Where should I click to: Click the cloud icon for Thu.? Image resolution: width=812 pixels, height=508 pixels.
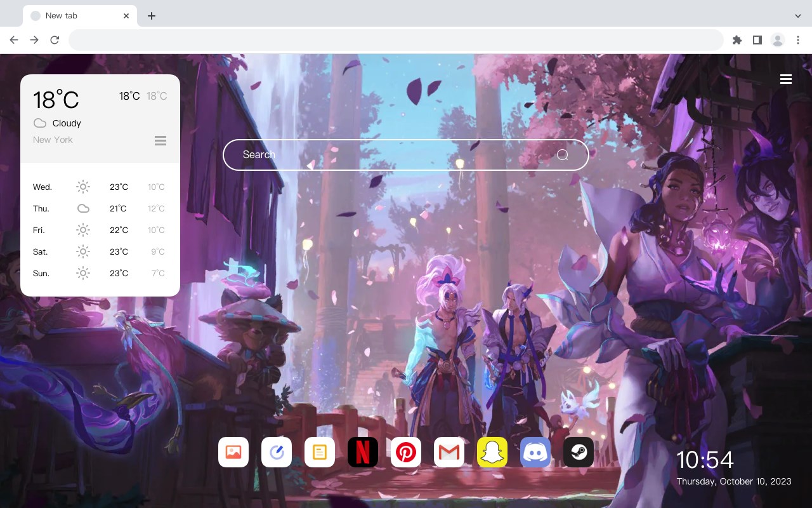(83, 208)
